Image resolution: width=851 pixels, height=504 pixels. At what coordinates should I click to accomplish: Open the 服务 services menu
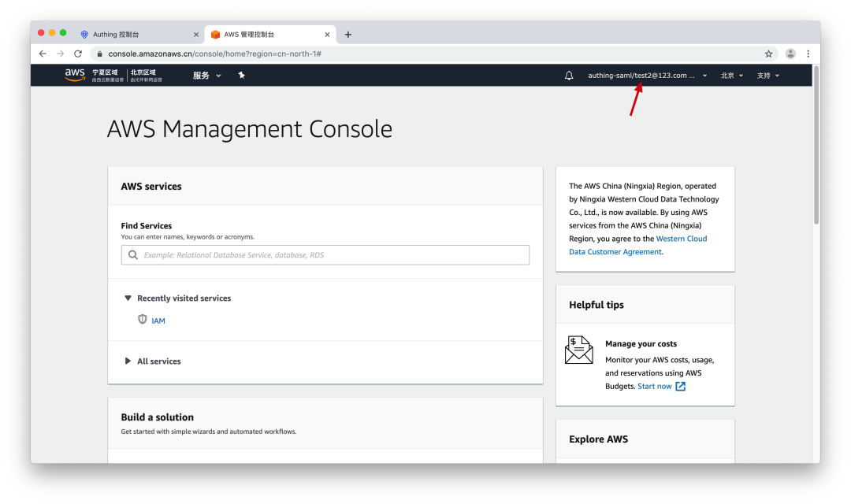pos(206,76)
